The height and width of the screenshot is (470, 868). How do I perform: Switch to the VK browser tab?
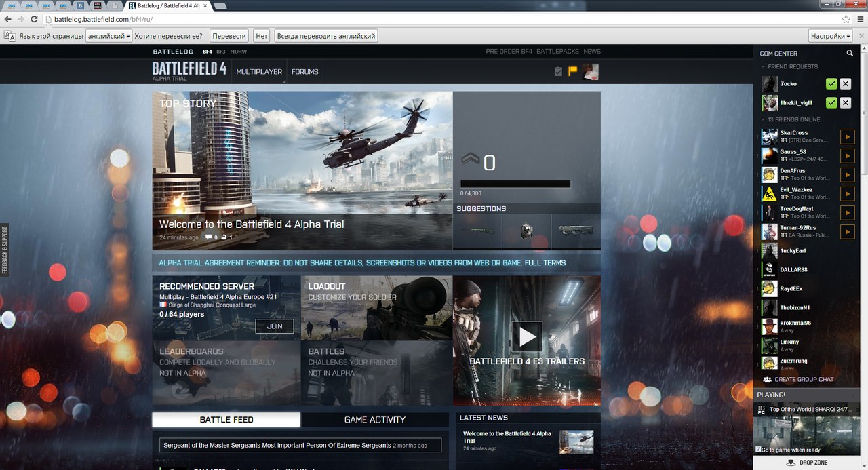point(81,5)
